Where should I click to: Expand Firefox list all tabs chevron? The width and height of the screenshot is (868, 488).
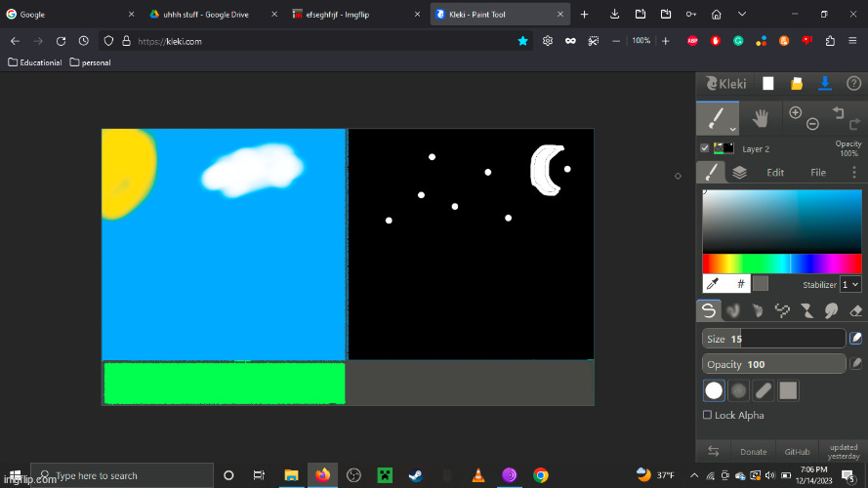pos(742,15)
